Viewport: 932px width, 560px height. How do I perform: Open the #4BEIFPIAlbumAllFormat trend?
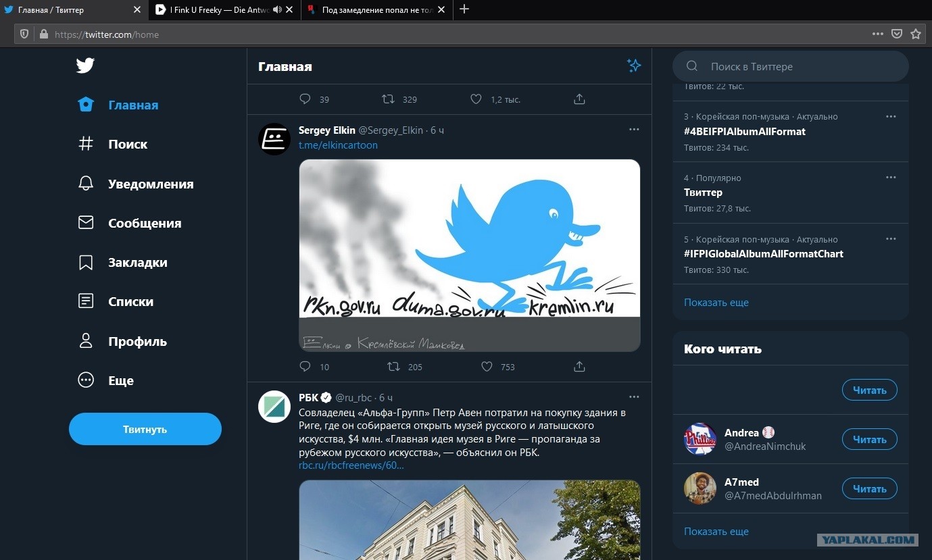(x=745, y=132)
